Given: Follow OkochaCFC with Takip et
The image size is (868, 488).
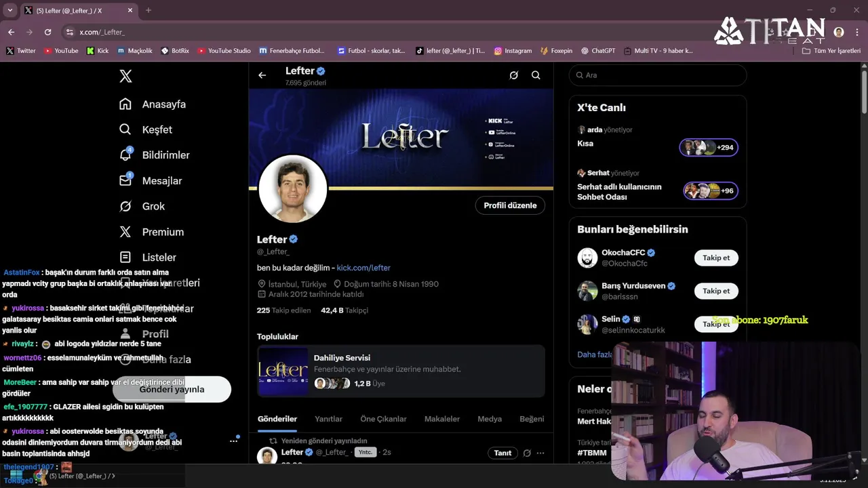Looking at the screenshot, I should point(716,258).
